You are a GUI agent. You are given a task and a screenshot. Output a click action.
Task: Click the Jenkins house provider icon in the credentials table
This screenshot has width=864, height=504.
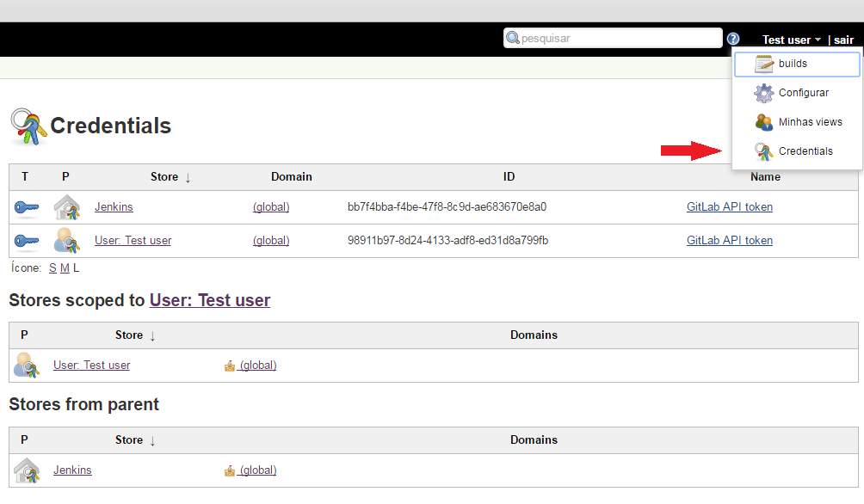[x=66, y=207]
